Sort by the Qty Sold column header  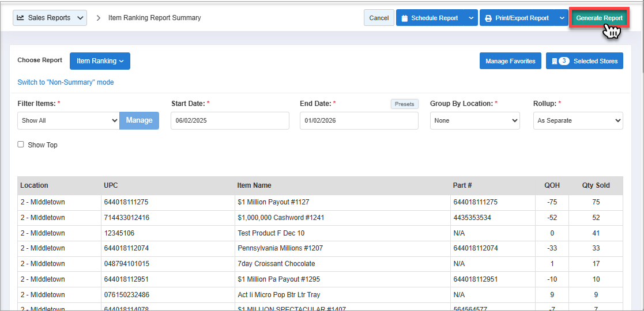point(596,185)
